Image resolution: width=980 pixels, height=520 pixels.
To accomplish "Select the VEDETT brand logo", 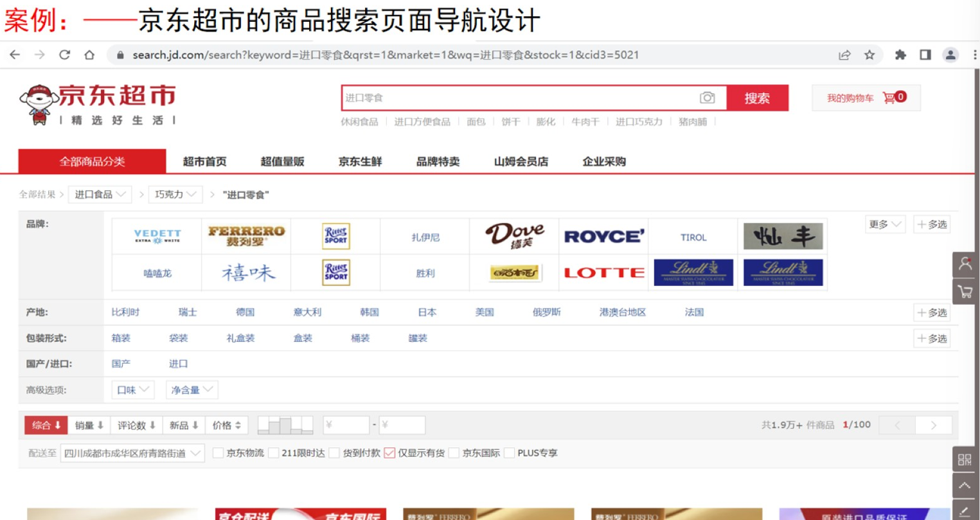I will (x=157, y=236).
